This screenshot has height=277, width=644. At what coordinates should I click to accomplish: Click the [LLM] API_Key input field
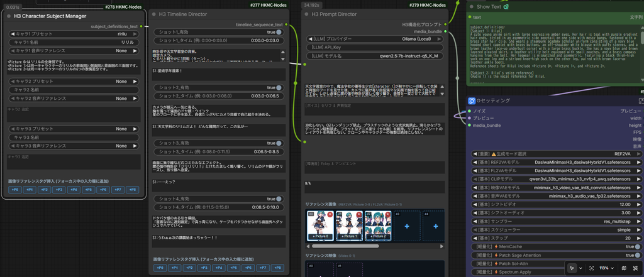[x=375, y=48]
